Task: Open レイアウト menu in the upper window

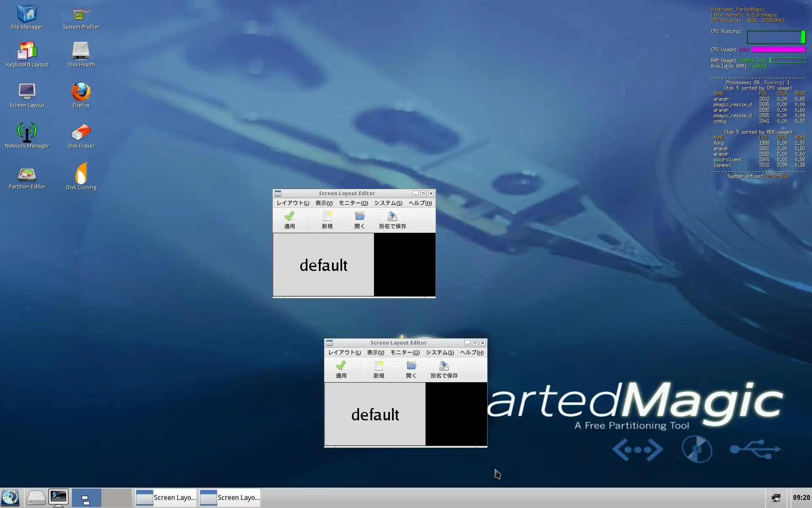Action: [293, 203]
